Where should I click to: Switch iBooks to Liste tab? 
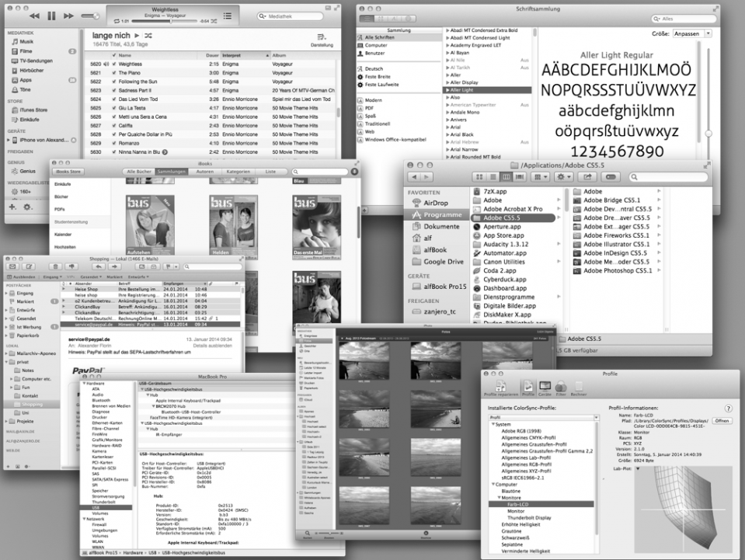tap(270, 172)
